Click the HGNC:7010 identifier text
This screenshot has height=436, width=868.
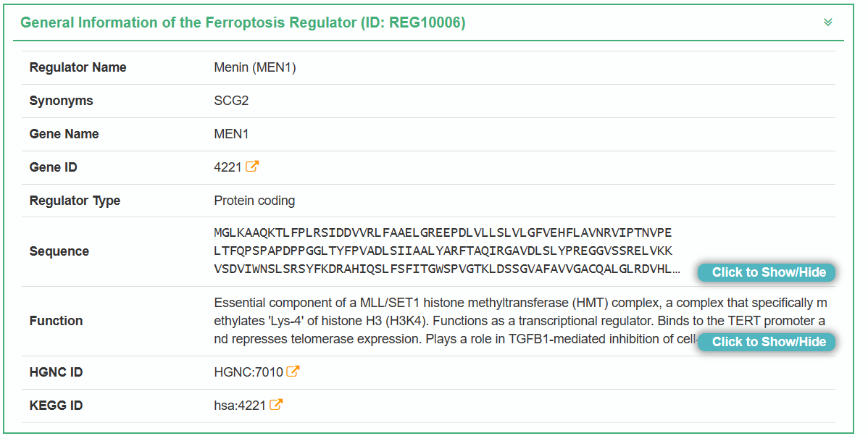(249, 372)
